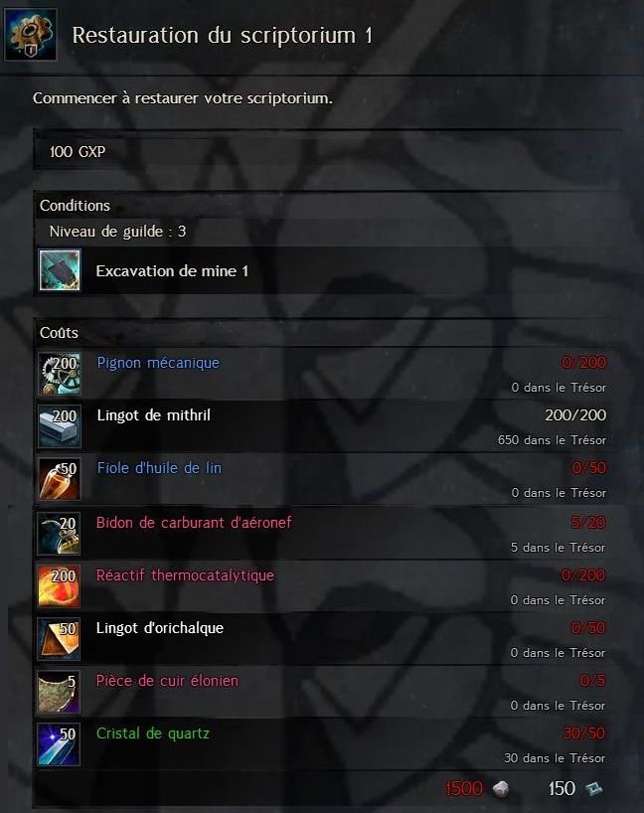Viewport: 644px width, 813px height.
Task: Click the favor icon beside 1500
Action: coord(500,788)
